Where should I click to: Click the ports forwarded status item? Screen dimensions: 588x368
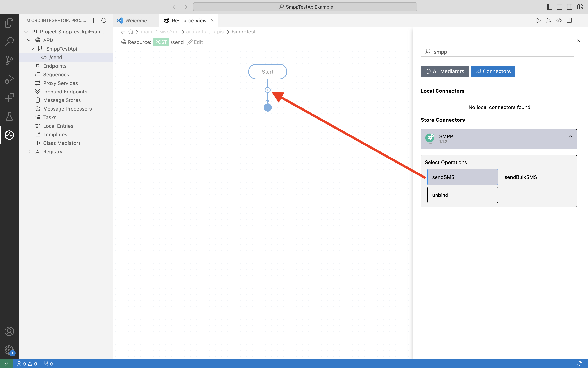tap(48, 364)
